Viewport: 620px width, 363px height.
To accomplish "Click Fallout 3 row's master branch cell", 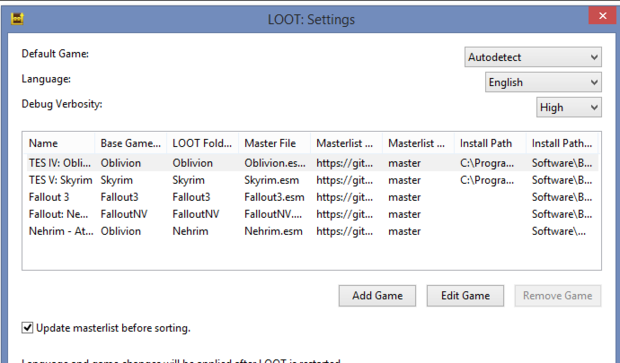I will point(405,197).
